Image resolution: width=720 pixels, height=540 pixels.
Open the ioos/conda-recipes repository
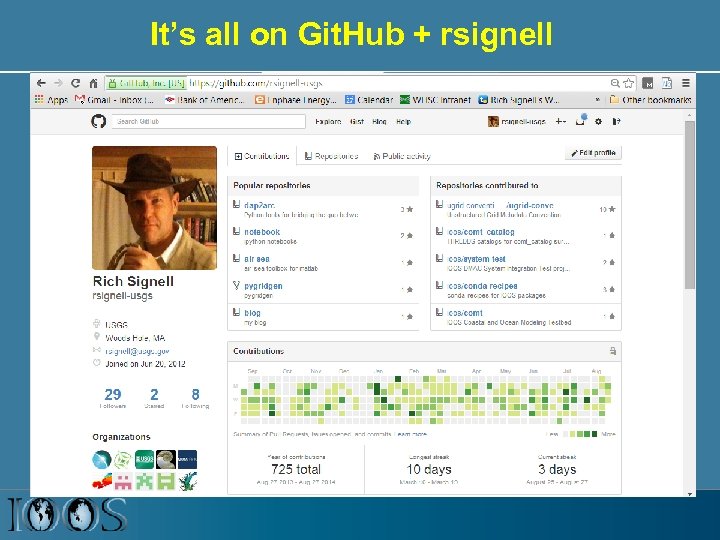click(482, 286)
